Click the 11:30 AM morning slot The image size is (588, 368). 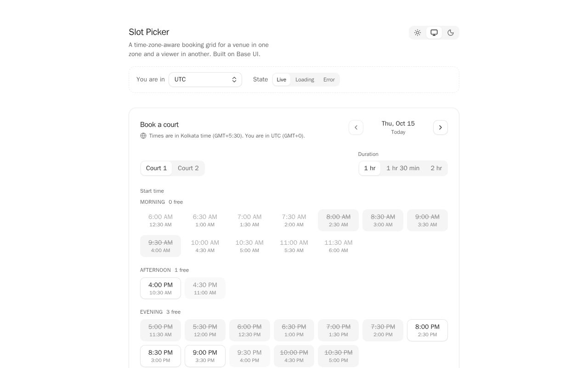tap(339, 246)
